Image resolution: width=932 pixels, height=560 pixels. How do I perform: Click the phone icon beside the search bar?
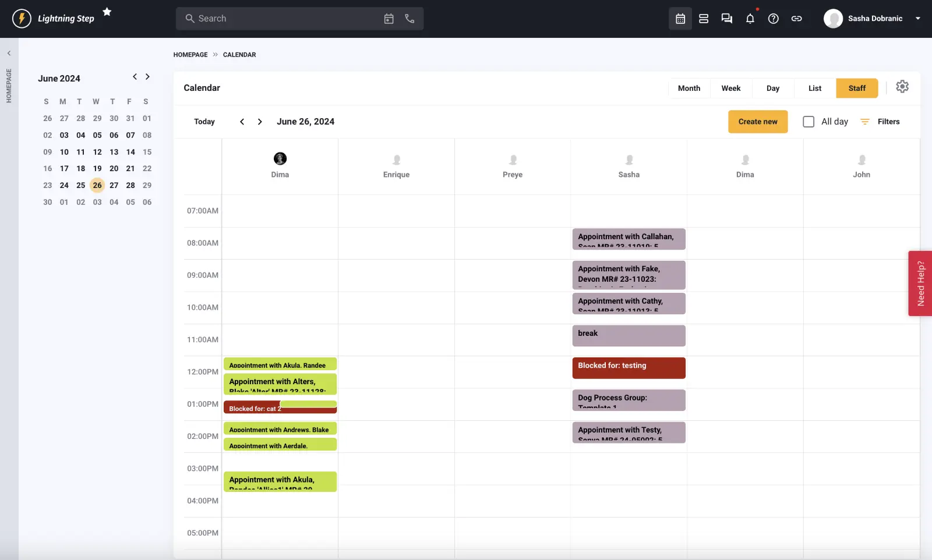point(409,18)
